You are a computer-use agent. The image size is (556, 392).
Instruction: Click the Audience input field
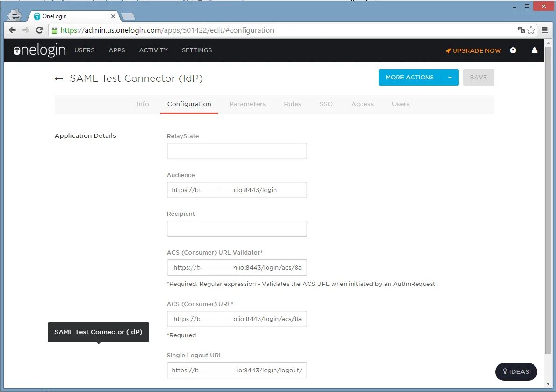(237, 190)
